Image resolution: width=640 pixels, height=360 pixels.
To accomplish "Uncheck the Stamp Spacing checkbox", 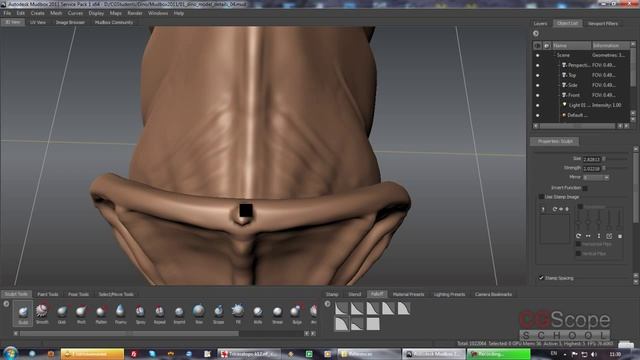I will coord(541,278).
